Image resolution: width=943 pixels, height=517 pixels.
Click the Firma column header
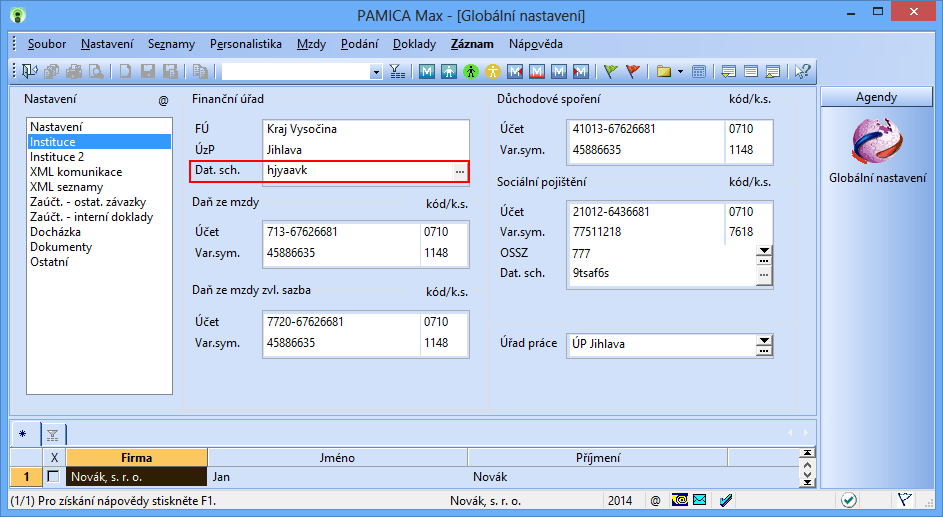pos(137,457)
